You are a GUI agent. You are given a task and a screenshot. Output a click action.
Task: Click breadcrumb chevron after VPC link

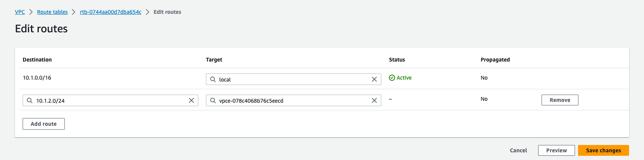[x=31, y=12]
